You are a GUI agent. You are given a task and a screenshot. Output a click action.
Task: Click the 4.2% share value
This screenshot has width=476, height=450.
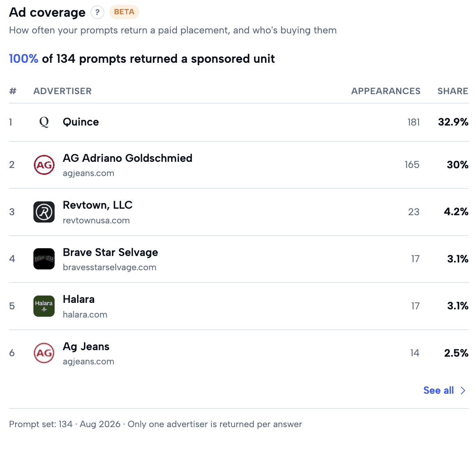456,212
